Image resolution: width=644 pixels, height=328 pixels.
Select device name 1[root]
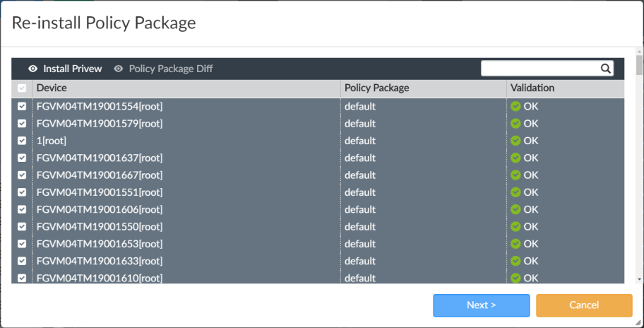point(52,141)
